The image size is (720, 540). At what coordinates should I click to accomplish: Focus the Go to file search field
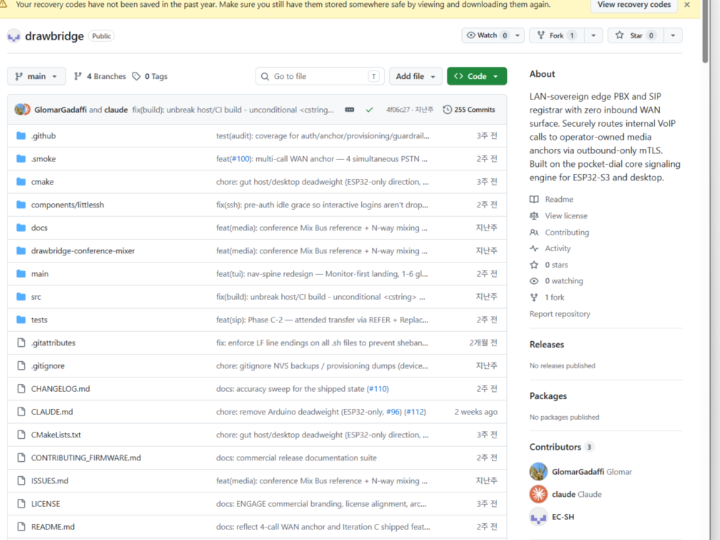click(x=320, y=76)
